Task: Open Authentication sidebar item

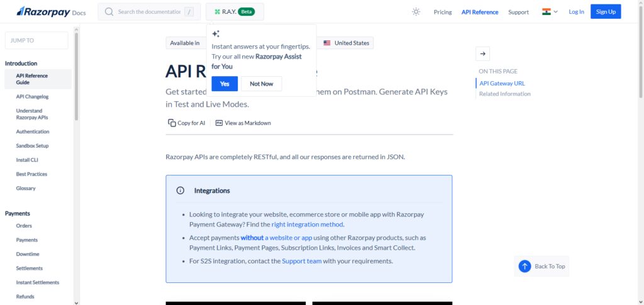Action: (33, 132)
